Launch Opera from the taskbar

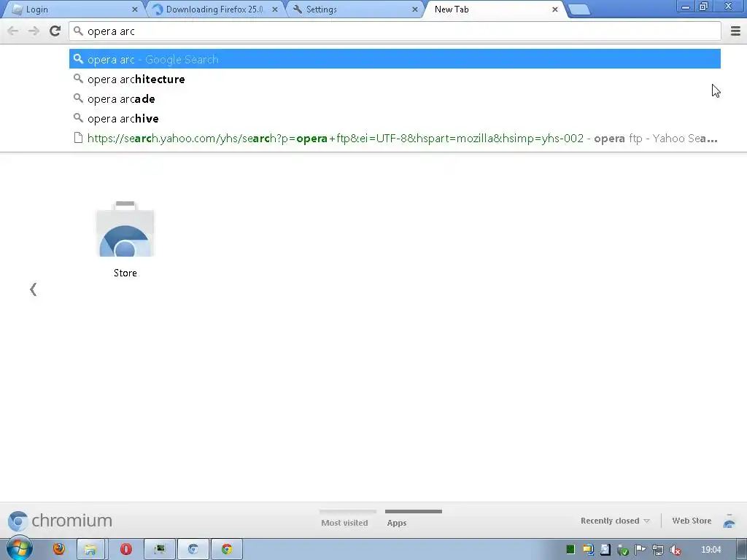[126, 550]
